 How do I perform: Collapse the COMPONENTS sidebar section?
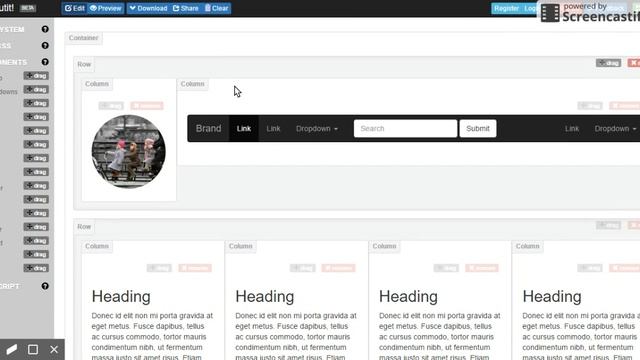pos(13,62)
